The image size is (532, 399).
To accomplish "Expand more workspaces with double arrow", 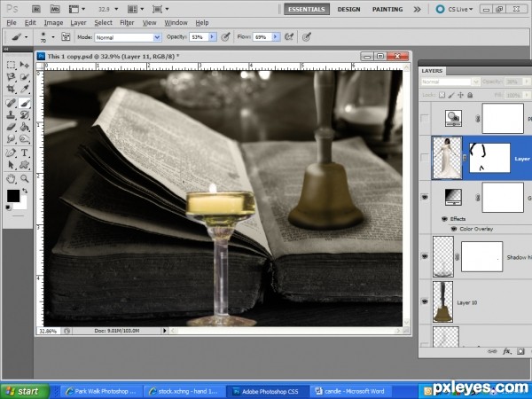I will pos(417,10).
